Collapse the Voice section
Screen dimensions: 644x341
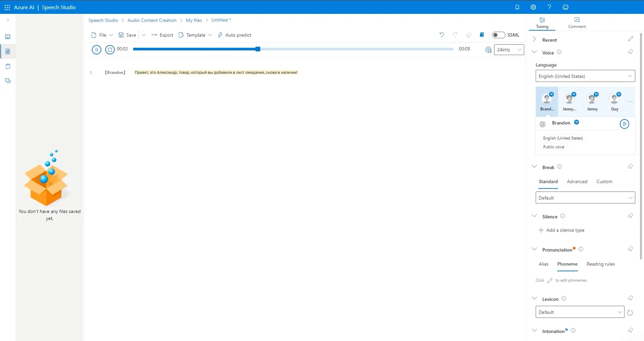534,52
